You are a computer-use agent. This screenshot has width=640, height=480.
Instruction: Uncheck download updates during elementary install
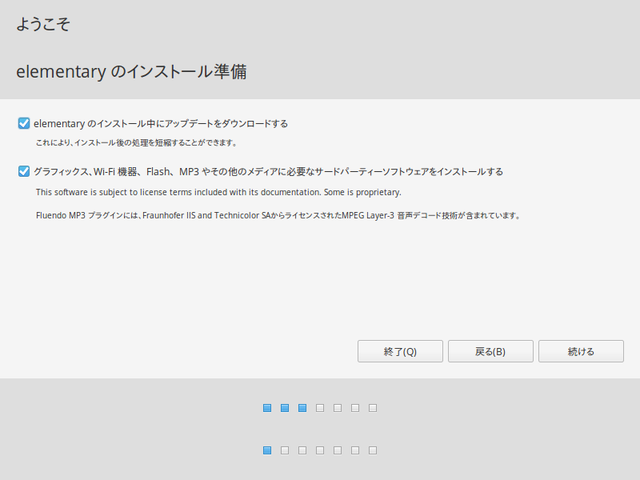(24, 123)
